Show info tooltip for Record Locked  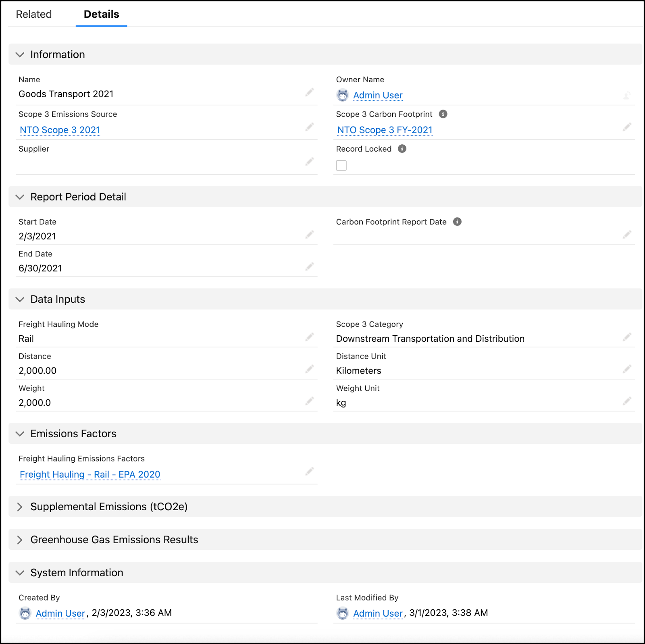[x=402, y=149]
